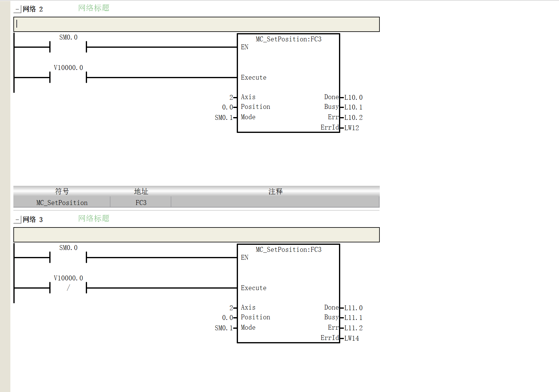559x392 pixels.
Task: Click the Position pin in network 2
Action: [255, 107]
